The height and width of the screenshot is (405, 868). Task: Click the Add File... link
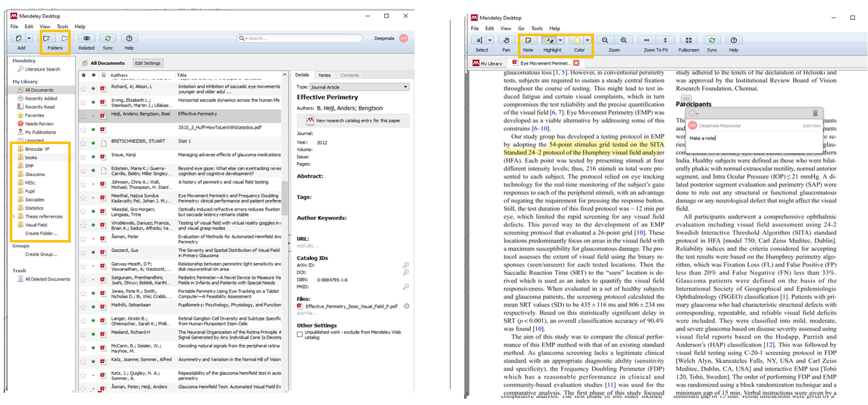(x=306, y=313)
